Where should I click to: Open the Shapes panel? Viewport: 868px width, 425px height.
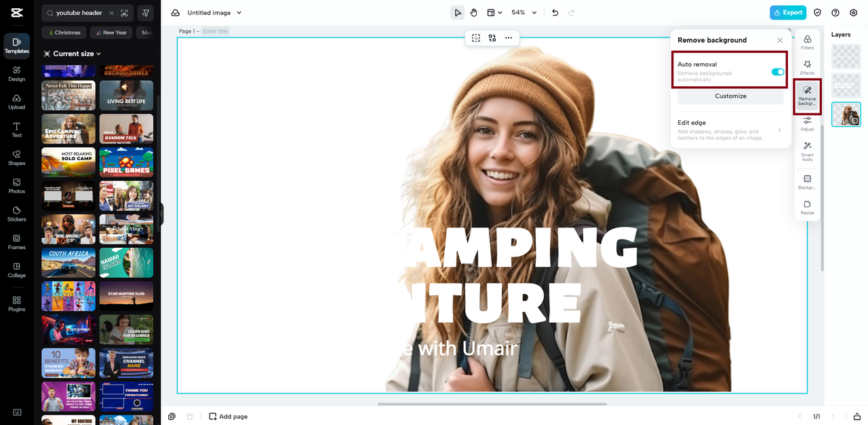(x=17, y=158)
